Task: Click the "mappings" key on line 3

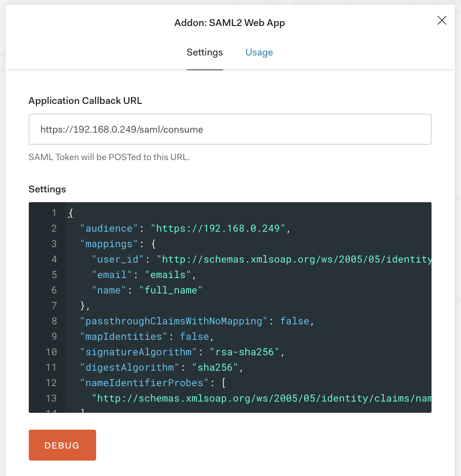Action: pyautogui.click(x=109, y=244)
